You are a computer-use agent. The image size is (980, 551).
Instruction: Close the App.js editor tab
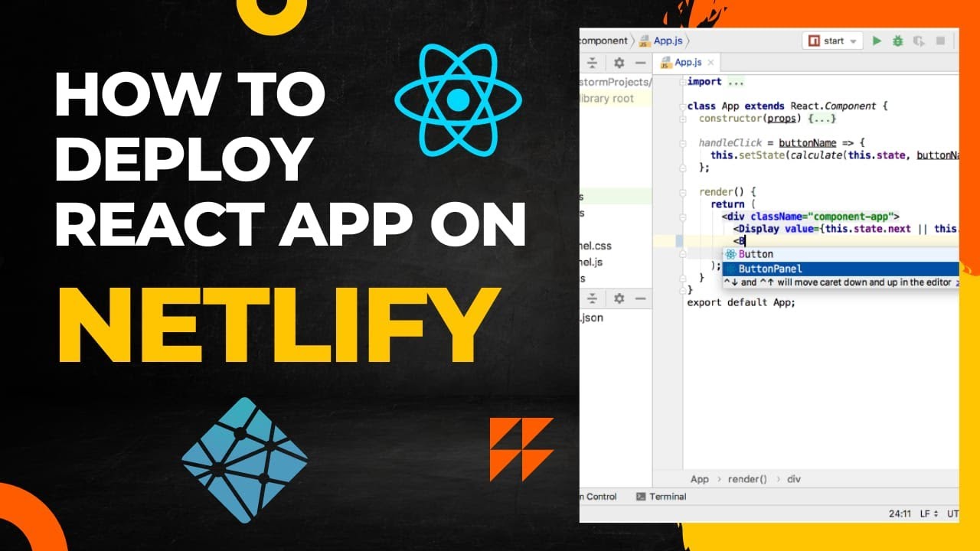[710, 63]
